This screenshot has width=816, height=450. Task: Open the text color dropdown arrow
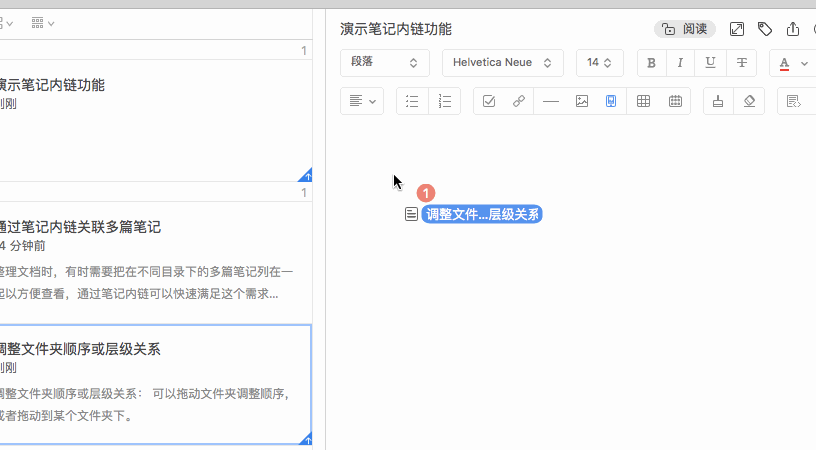click(805, 63)
